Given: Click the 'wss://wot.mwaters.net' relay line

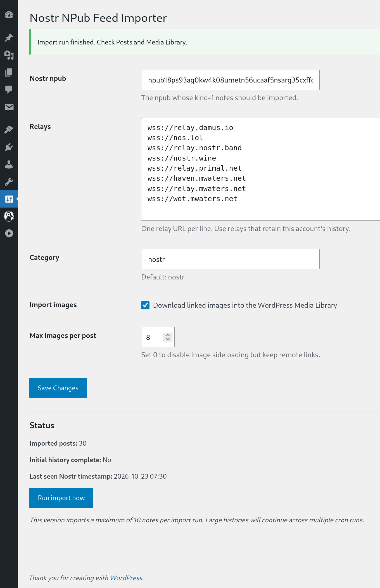Looking at the screenshot, I should pos(193,199).
